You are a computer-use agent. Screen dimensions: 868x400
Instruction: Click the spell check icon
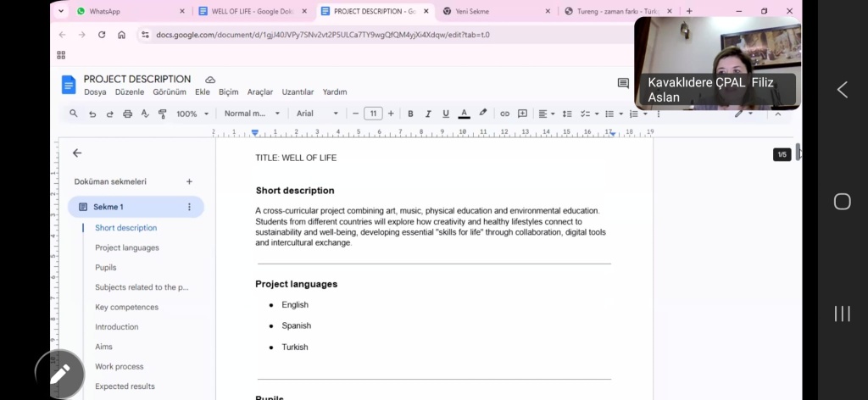[x=145, y=114]
